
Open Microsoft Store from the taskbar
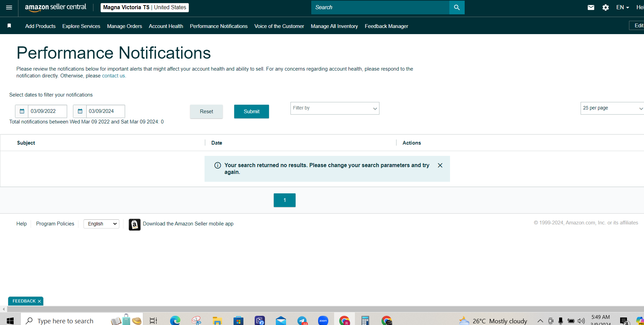(x=238, y=321)
